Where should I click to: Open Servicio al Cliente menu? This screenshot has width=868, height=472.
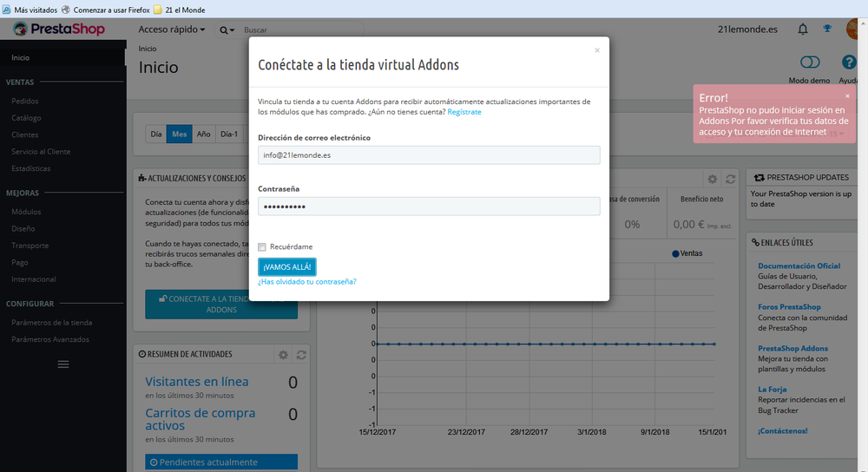tap(41, 152)
